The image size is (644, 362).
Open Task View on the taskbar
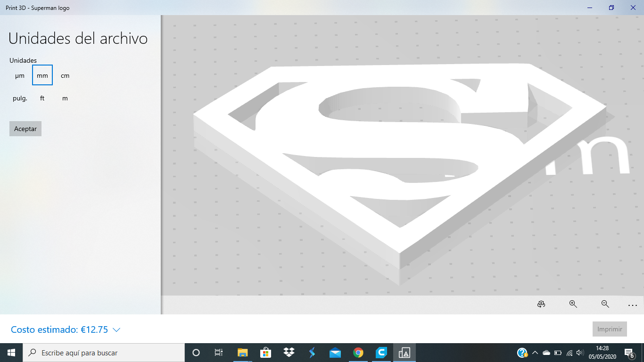coord(219,353)
